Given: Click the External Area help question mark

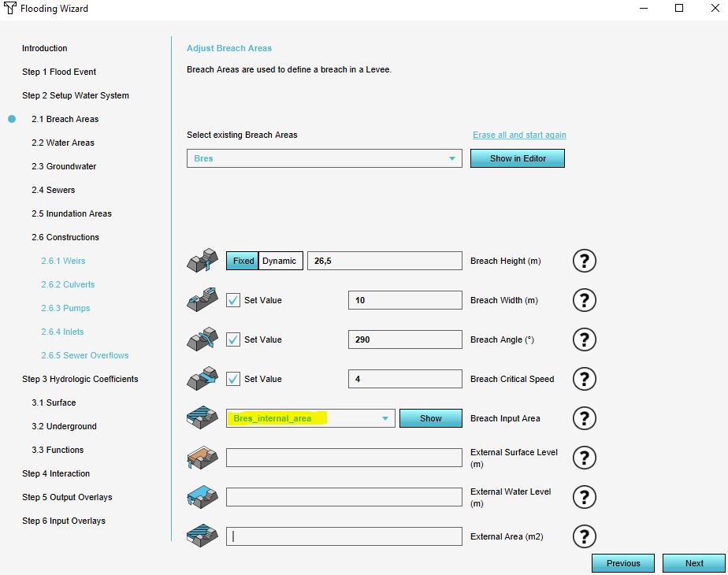Looking at the screenshot, I should (x=584, y=536).
